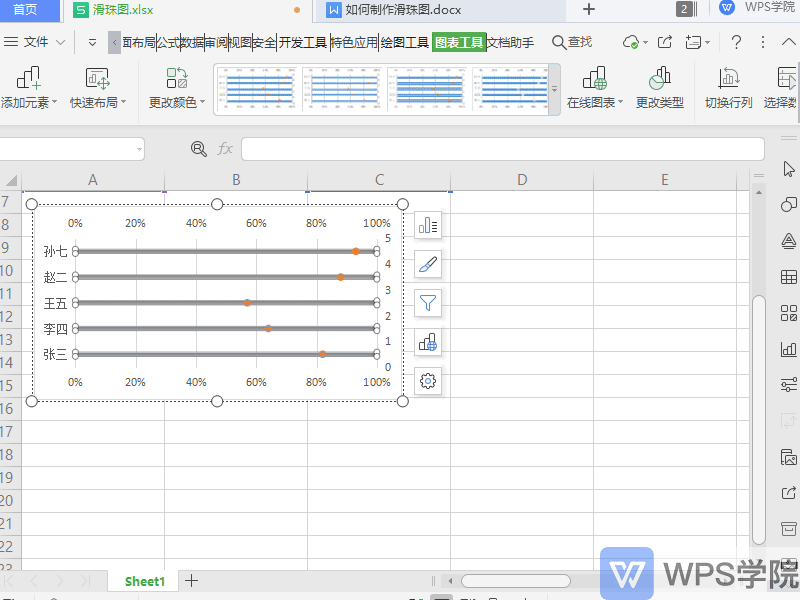Viewport: 800px width, 600px height.
Task: Click the top-center chart resize handle
Action: click(217, 204)
